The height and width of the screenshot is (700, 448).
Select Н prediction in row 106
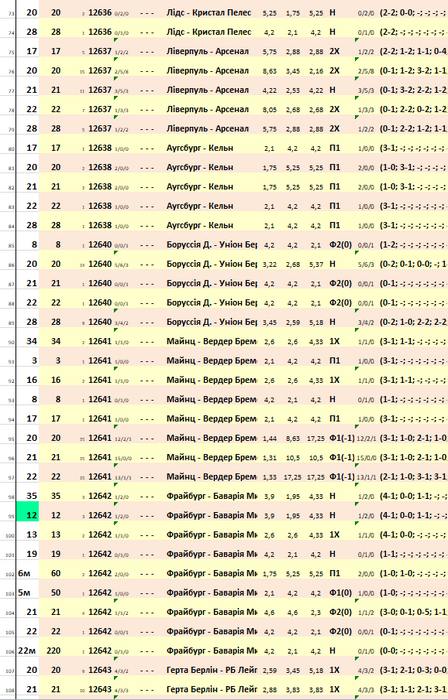point(332,651)
